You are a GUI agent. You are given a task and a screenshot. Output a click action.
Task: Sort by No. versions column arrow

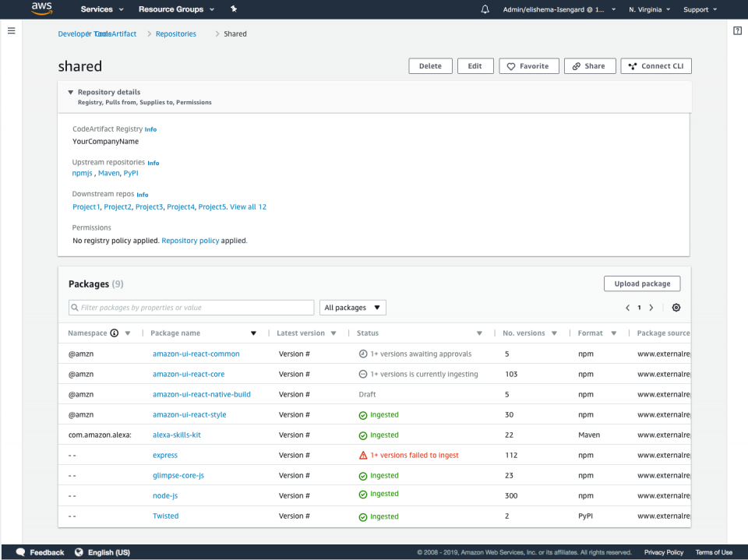(x=554, y=333)
